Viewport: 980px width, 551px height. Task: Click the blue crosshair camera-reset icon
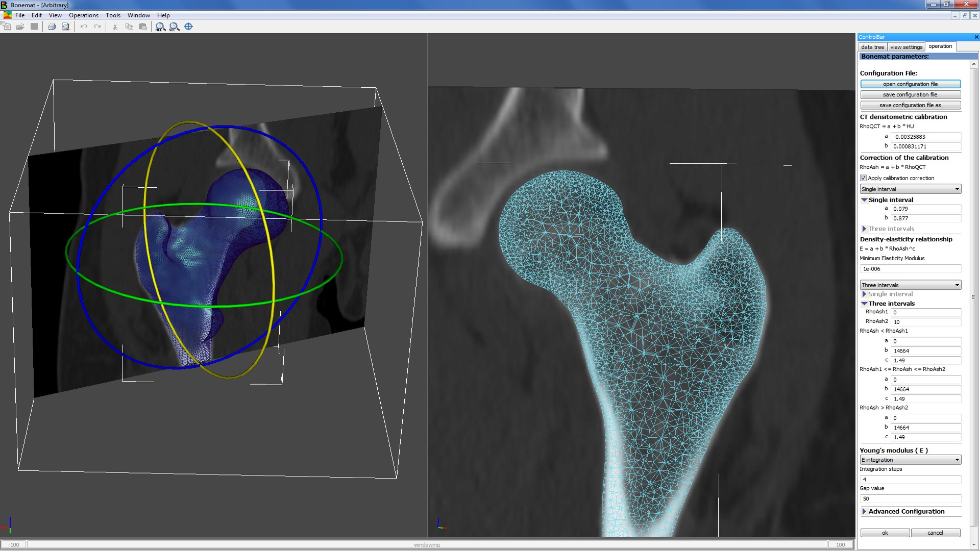tap(188, 27)
